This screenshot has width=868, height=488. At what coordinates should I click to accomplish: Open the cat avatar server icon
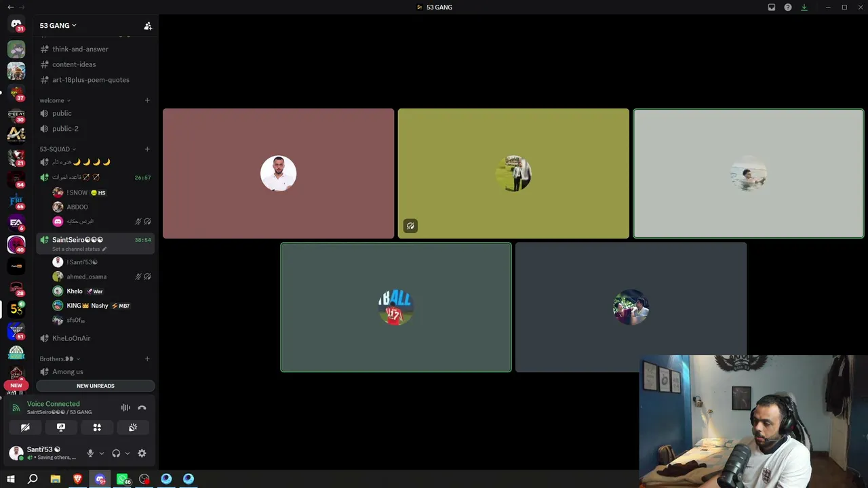point(16,49)
